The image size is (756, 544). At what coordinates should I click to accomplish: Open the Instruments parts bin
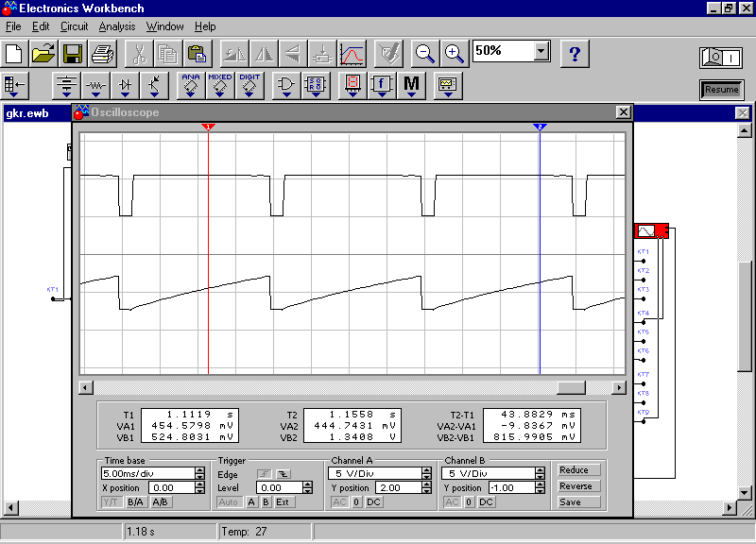pos(447,86)
